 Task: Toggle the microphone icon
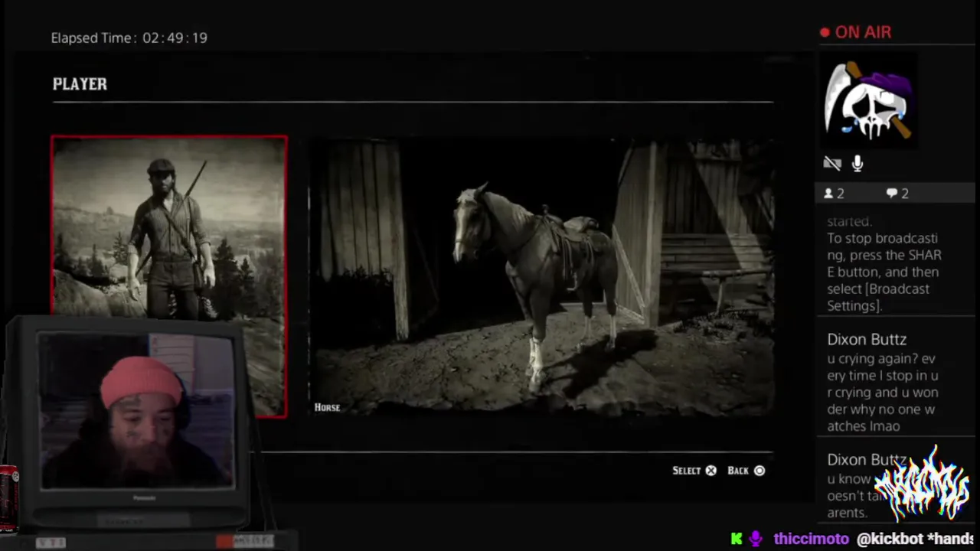pyautogui.click(x=857, y=163)
